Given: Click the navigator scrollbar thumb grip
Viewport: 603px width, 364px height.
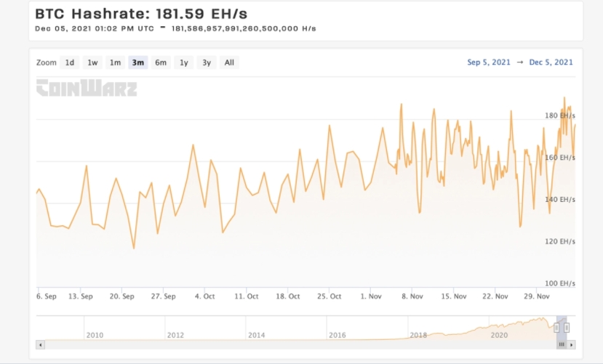Looking at the screenshot, I should 562,344.
